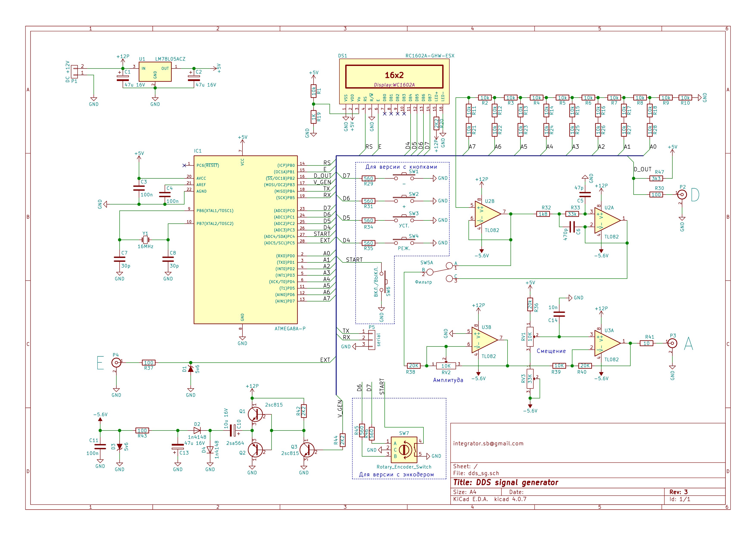This screenshot has height=535, width=756.
Task: Click the RV3 33K potentiometer
Action: [530, 379]
